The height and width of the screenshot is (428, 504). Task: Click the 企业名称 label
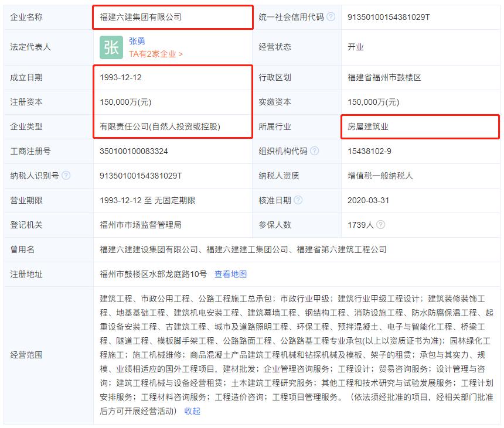[26, 17]
